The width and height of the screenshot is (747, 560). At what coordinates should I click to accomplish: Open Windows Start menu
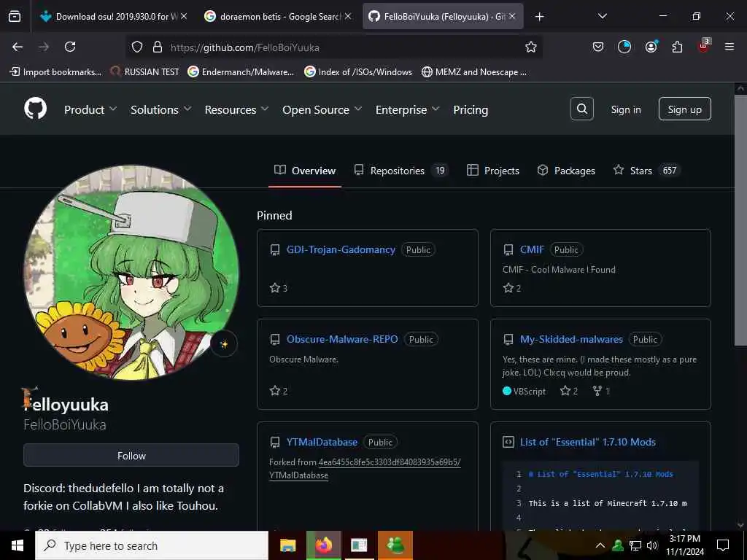tap(18, 545)
